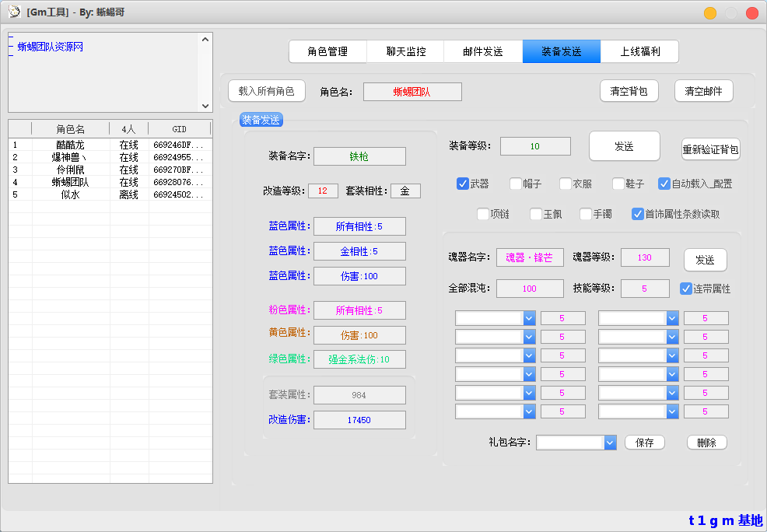Click the red close window button
This screenshot has height=532, width=767.
(752, 13)
